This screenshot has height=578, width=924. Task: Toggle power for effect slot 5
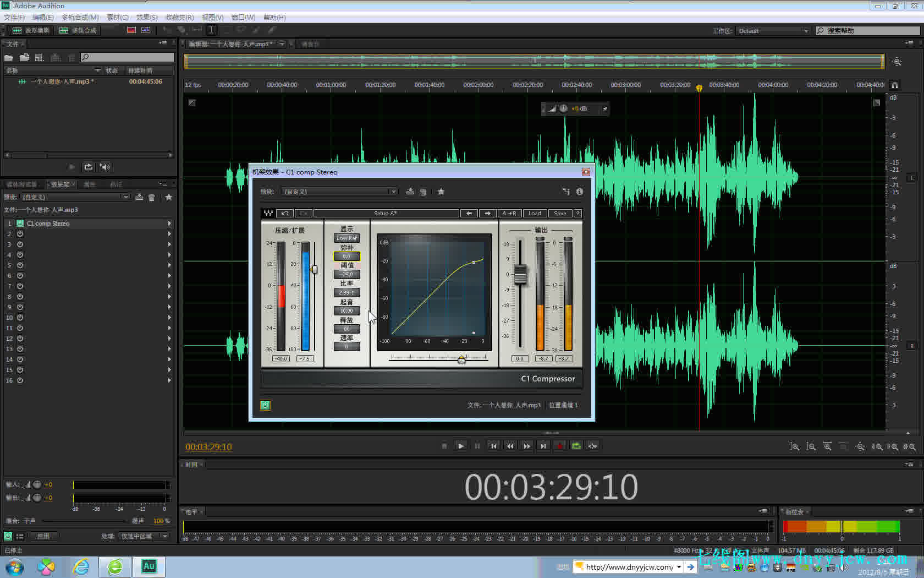coord(20,265)
